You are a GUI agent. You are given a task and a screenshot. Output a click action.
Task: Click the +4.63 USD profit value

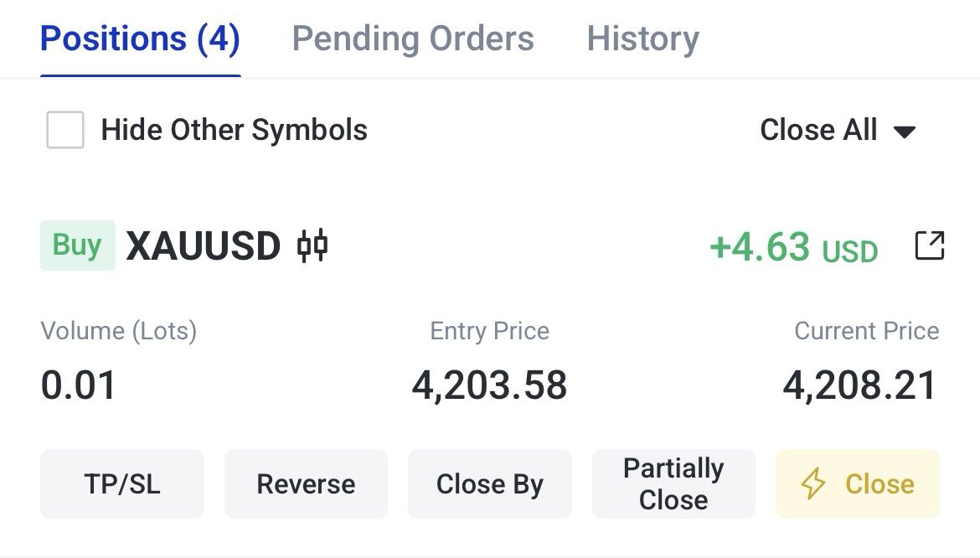click(794, 247)
